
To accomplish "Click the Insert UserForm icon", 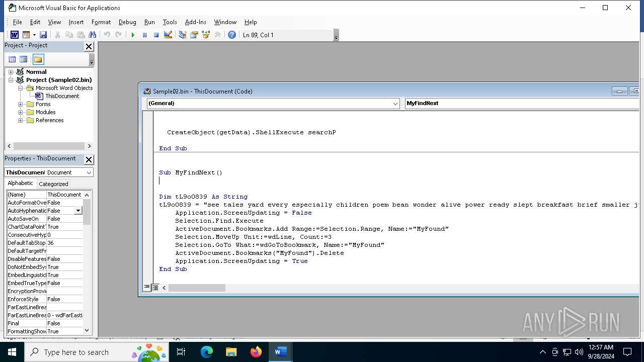I will [26, 35].
